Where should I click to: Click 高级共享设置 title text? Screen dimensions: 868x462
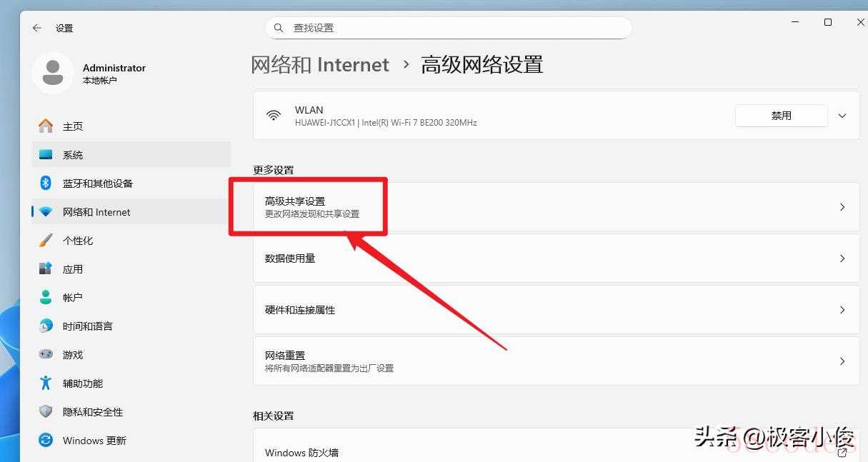coord(295,201)
